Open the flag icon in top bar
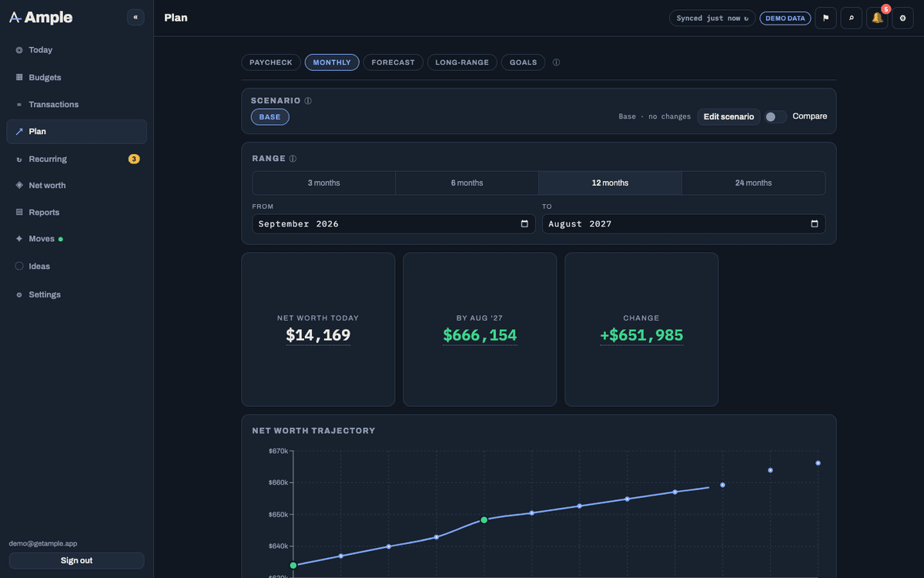 [x=825, y=18]
